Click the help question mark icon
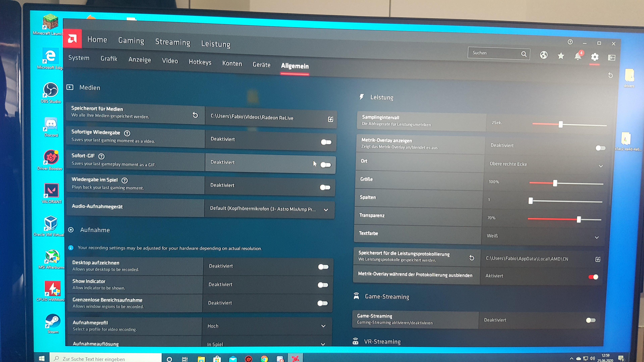644x362 pixels. 570,42
